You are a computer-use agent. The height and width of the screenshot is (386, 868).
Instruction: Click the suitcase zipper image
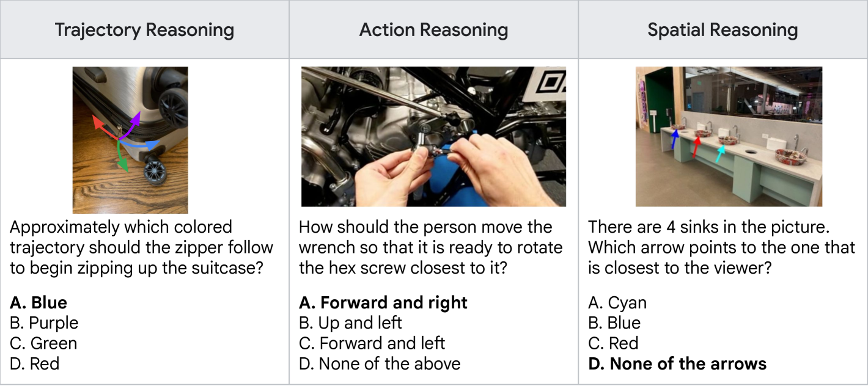coord(130,140)
